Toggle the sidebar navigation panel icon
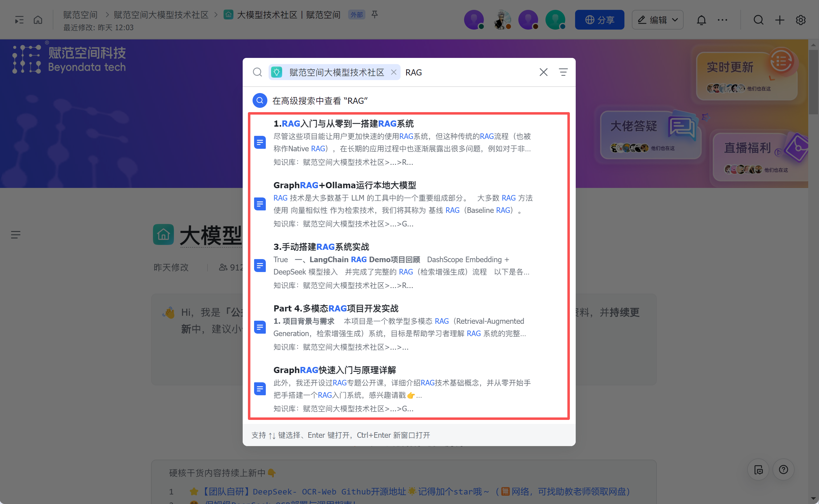819x504 pixels. coord(19,20)
